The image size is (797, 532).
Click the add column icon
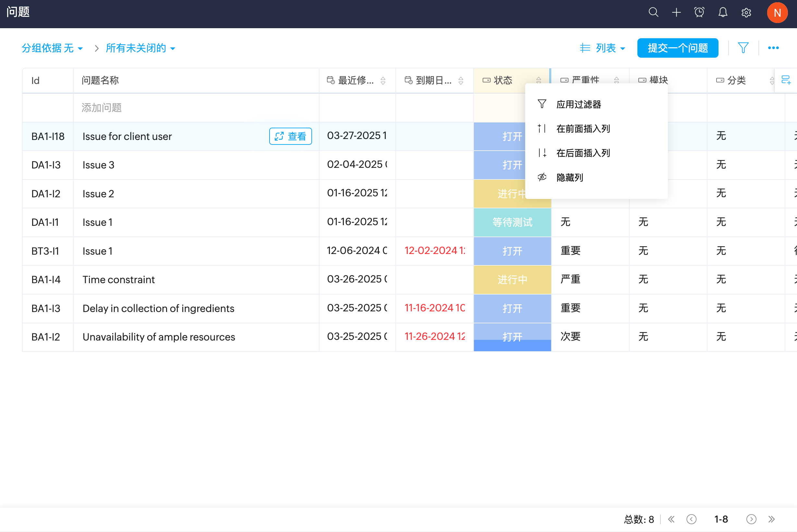coord(785,80)
